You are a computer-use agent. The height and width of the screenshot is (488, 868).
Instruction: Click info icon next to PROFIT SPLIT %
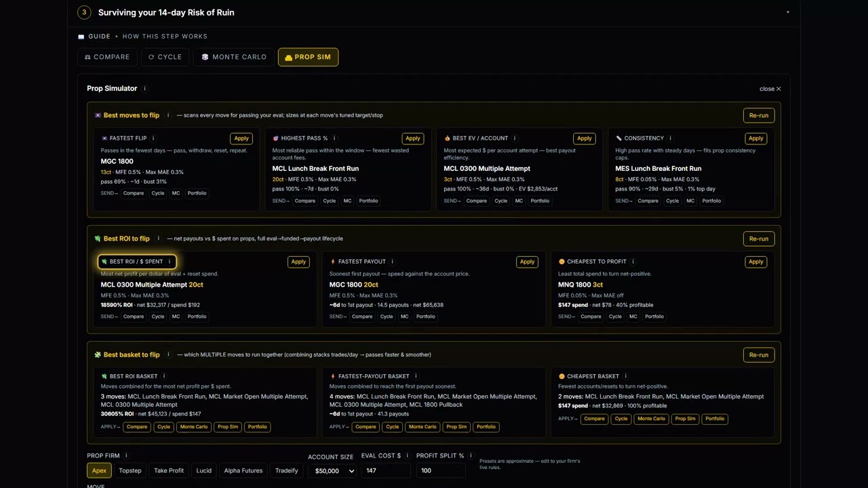pos(471,456)
